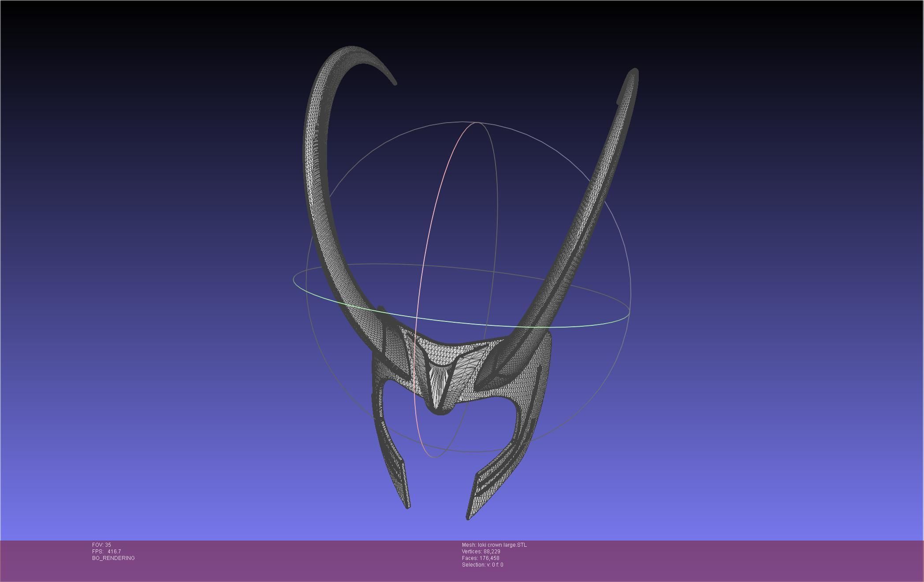This screenshot has width=924, height=582.
Task: Click the 'BO_RENDERING' status label
Action: tap(113, 558)
